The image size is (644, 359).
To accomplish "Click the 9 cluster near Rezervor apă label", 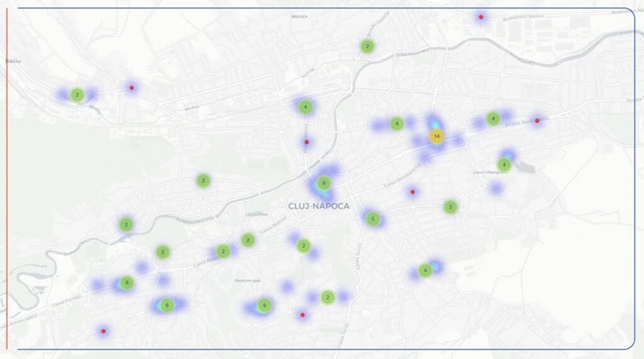I will pos(264,305).
